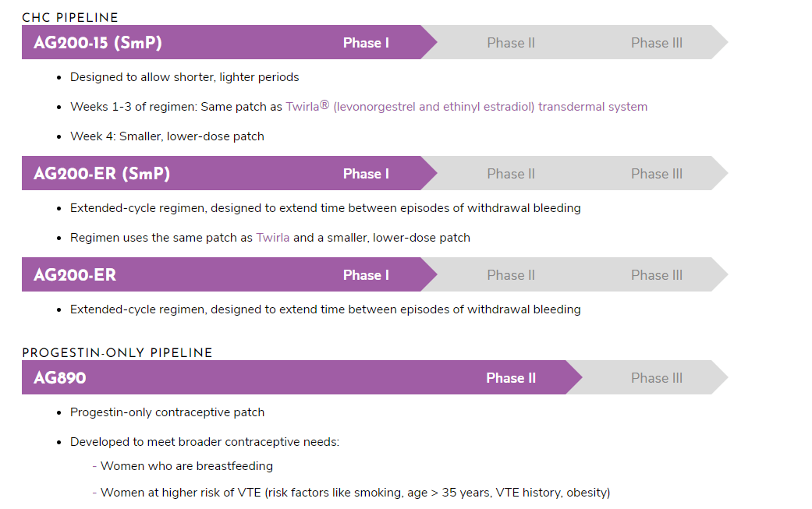Viewport: 812px width, 509px height.
Task: Click Phase II on the third AG200-ER bar
Action: coord(511,275)
